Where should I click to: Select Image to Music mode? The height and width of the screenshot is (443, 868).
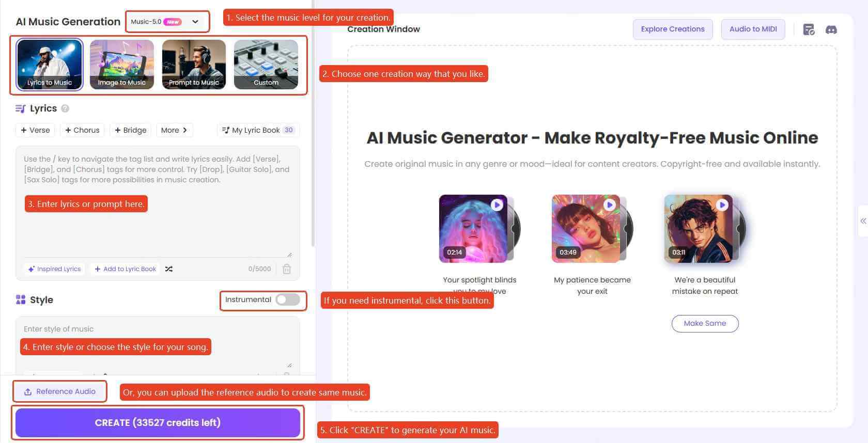coord(122,65)
